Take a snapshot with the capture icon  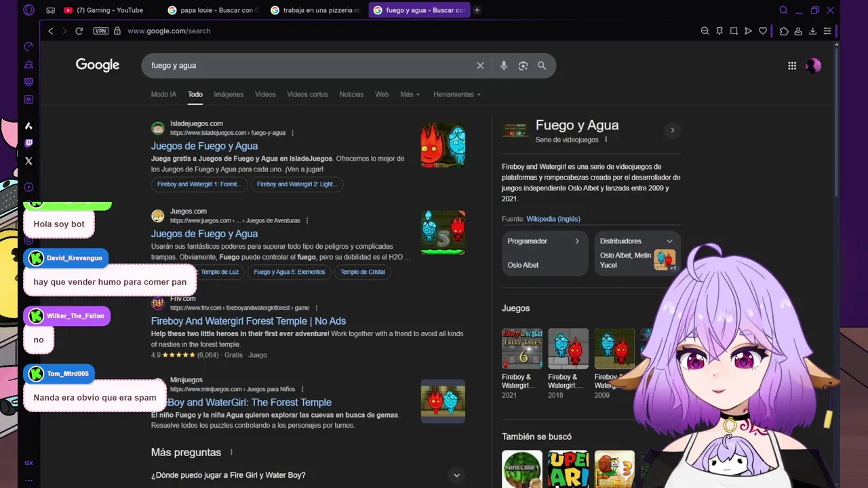(x=734, y=31)
